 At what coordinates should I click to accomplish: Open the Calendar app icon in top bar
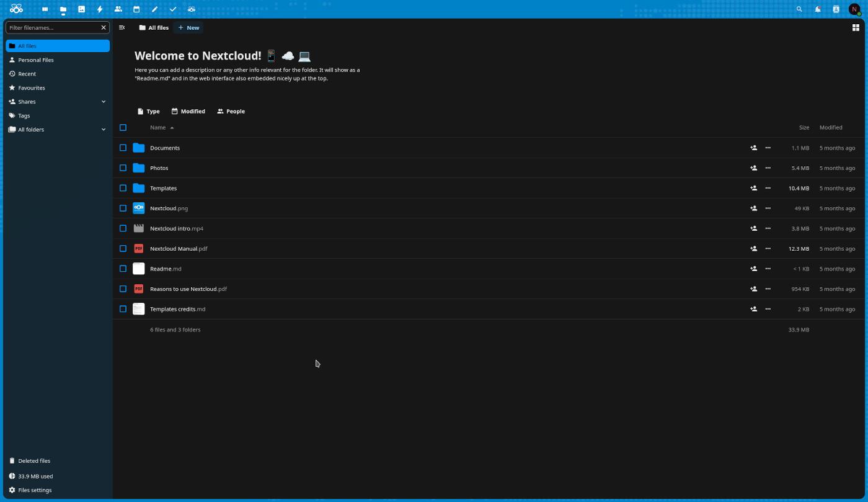136,9
